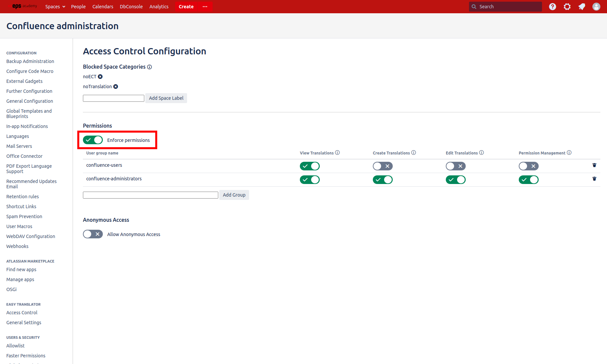This screenshot has height=364, width=607.
Task: Open the DbConsole menu item
Action: (x=131, y=7)
